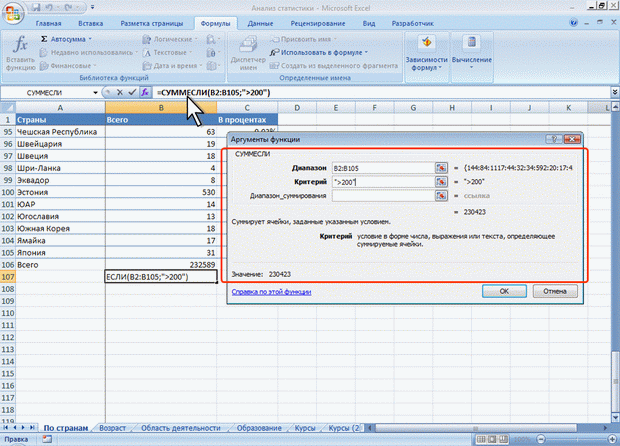Open the Автосумма dropdown arrow
Image resolution: width=620 pixels, height=446 pixels.
tap(90, 39)
